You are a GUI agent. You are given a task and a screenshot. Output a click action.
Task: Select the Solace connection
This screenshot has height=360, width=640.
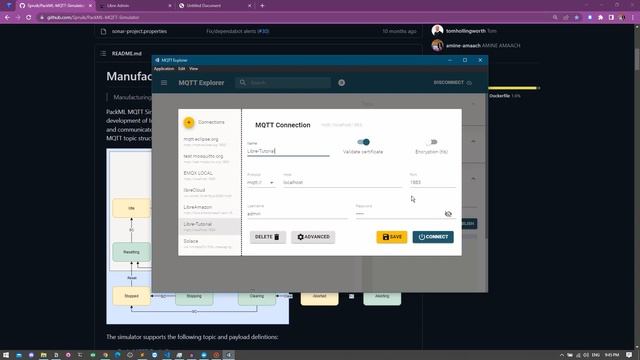click(x=209, y=244)
